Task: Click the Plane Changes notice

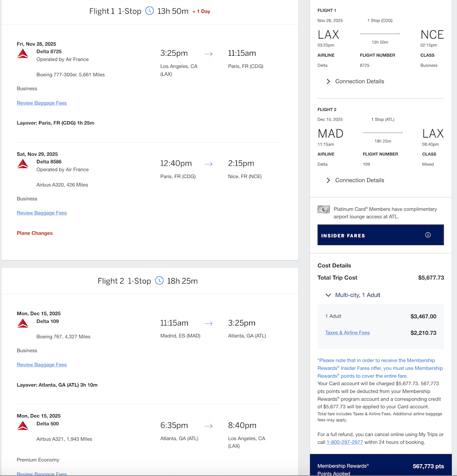Action: 35,233
